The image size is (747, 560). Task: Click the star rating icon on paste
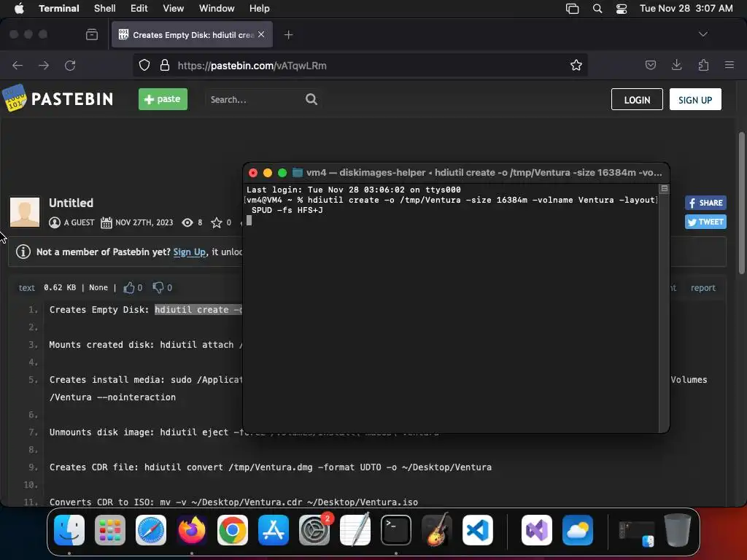pos(216,222)
